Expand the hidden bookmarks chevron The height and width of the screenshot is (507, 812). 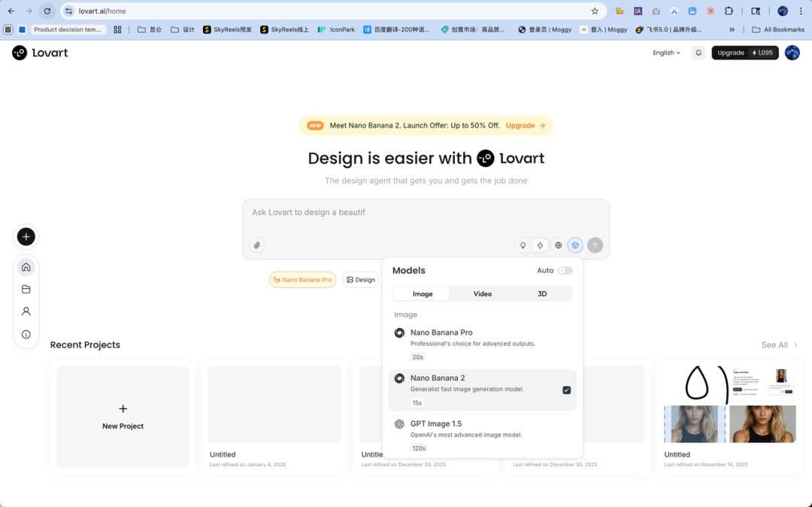click(x=732, y=29)
